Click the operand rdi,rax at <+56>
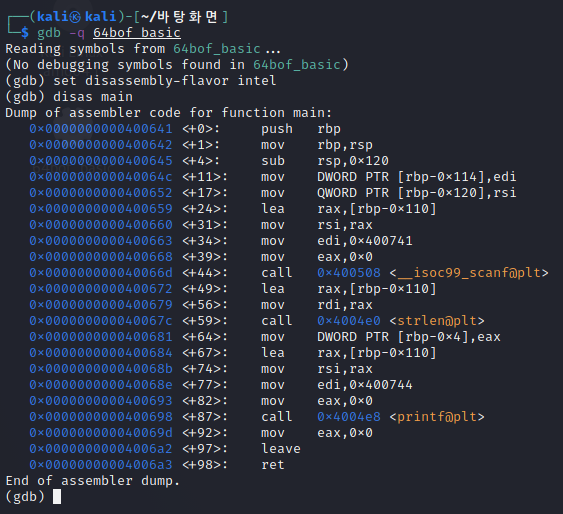This screenshot has width=563, height=514. 345,305
